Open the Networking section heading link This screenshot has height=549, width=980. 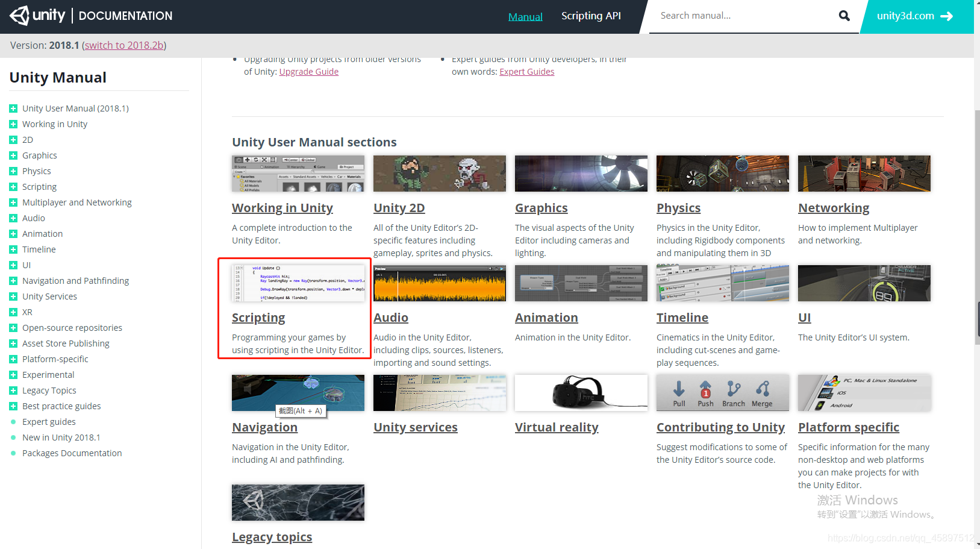pyautogui.click(x=834, y=208)
